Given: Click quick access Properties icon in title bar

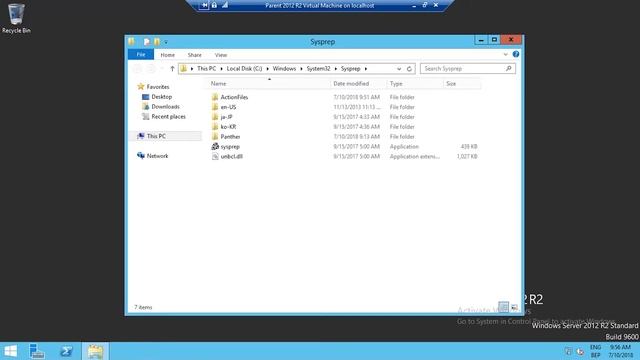Looking at the screenshot, I should point(147,41).
